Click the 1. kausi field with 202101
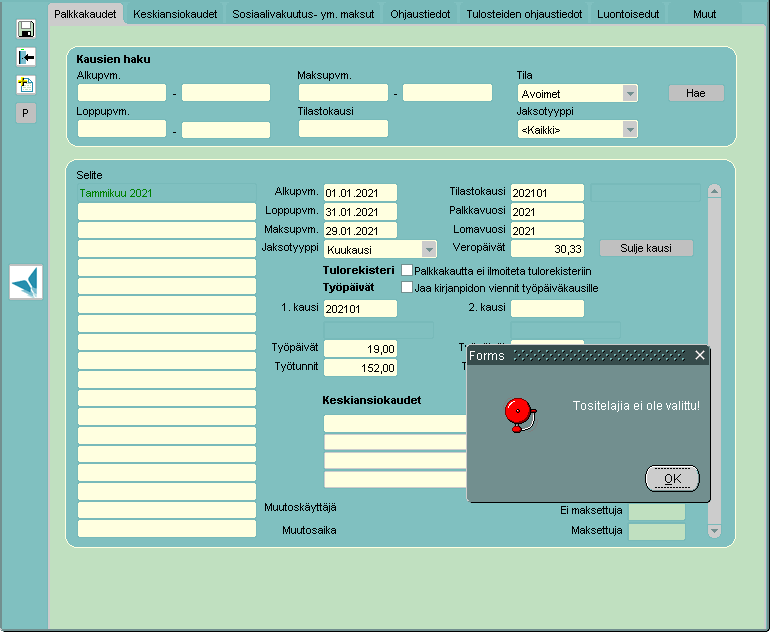Screen dimensions: 770x632 click(x=360, y=308)
